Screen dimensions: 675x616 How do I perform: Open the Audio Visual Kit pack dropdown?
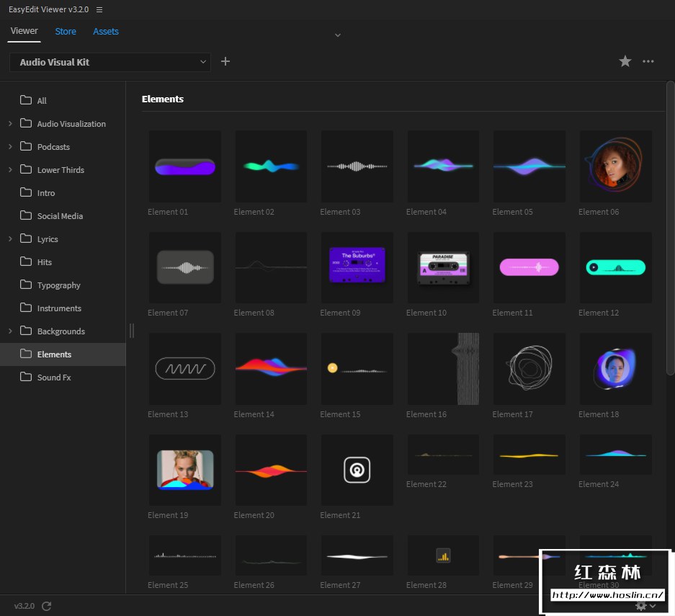point(110,62)
